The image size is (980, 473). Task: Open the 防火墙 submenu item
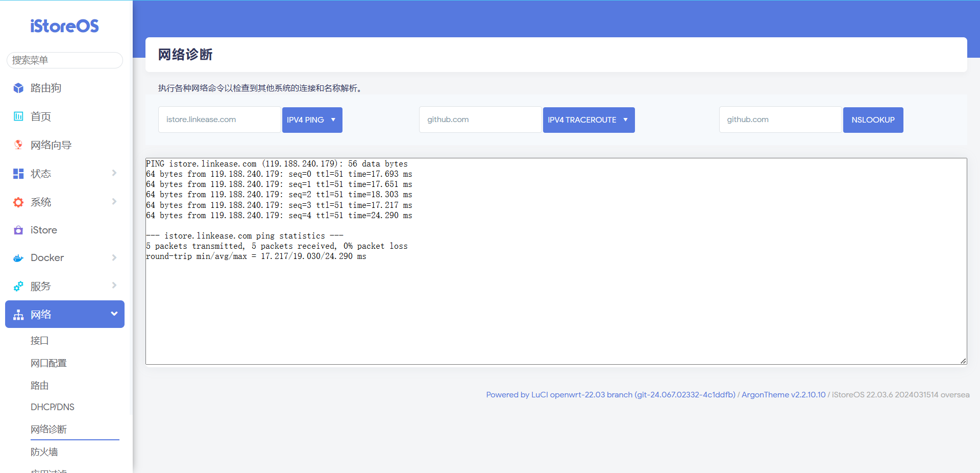[x=44, y=452]
